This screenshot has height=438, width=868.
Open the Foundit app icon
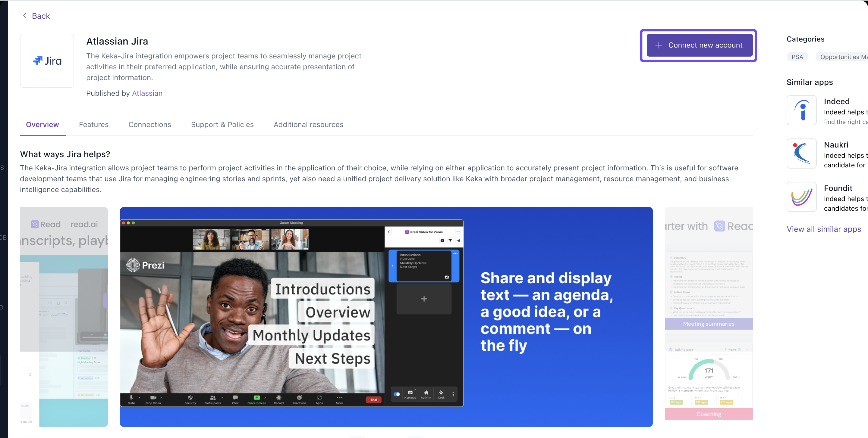click(x=801, y=197)
